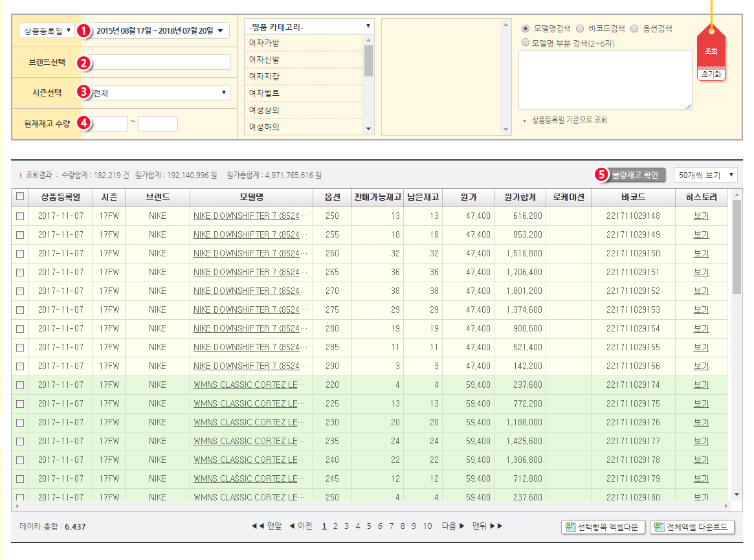Viewport: 754px width, 560px height.
Task: Click the 브랜드선택 input field
Action: [x=160, y=62]
